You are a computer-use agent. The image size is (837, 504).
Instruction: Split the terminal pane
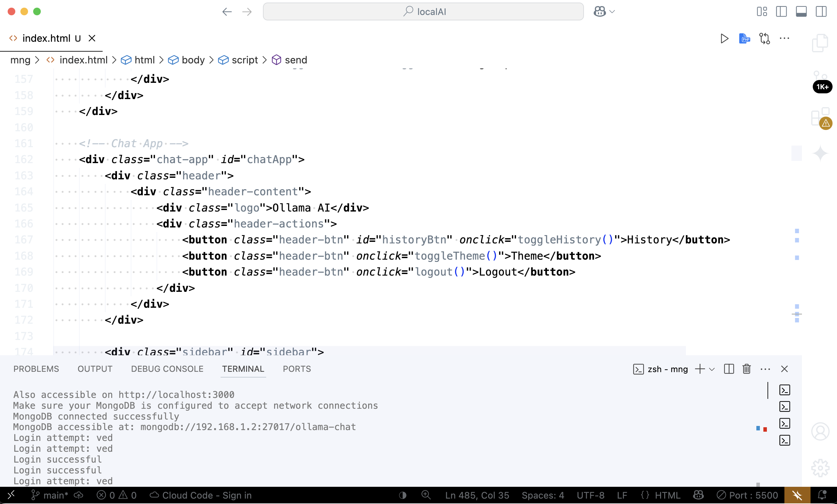tap(729, 369)
